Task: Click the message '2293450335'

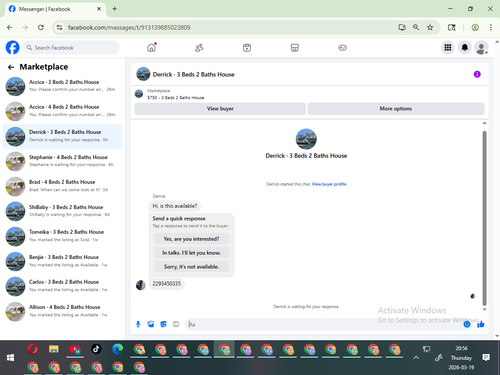Action: tap(166, 284)
